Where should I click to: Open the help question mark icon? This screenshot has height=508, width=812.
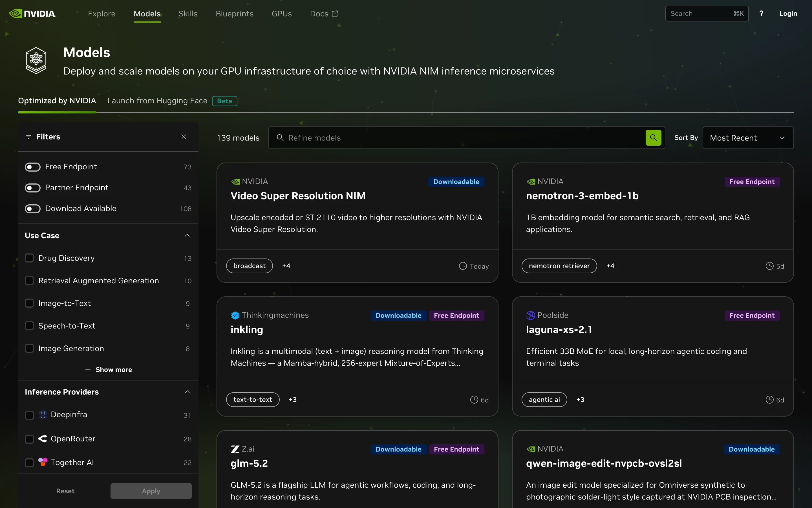761,14
